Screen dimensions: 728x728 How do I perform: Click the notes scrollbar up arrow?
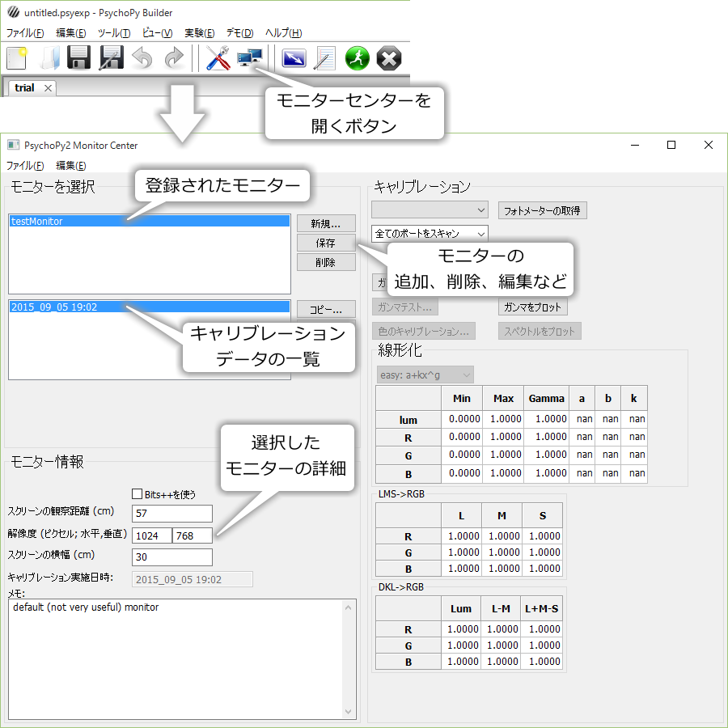348,607
